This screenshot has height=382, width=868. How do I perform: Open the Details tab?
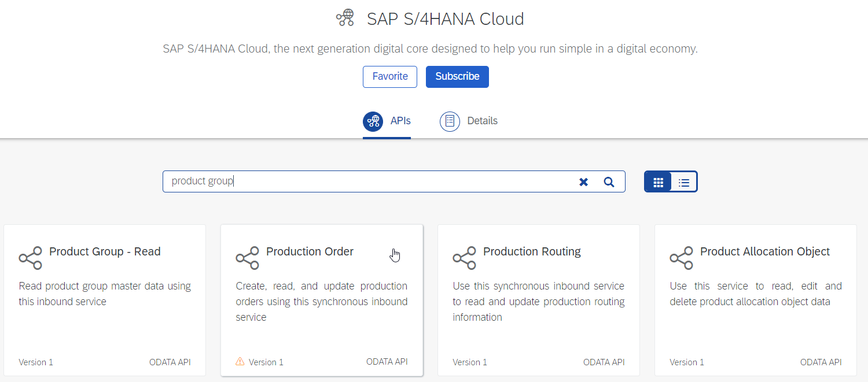(x=482, y=121)
